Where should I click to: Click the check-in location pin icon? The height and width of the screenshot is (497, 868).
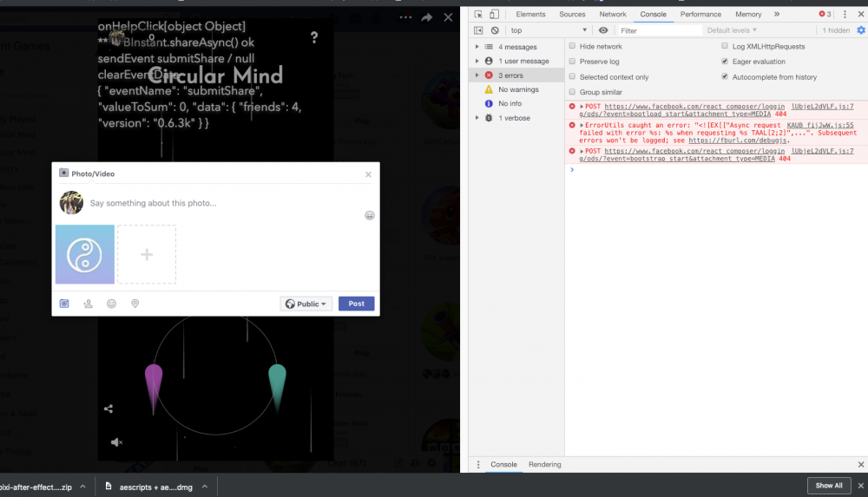tap(135, 304)
